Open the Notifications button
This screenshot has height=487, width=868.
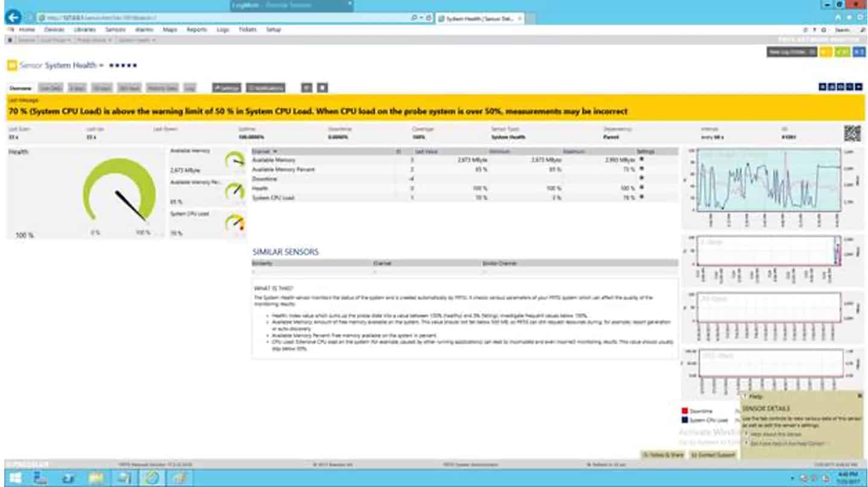coord(266,88)
